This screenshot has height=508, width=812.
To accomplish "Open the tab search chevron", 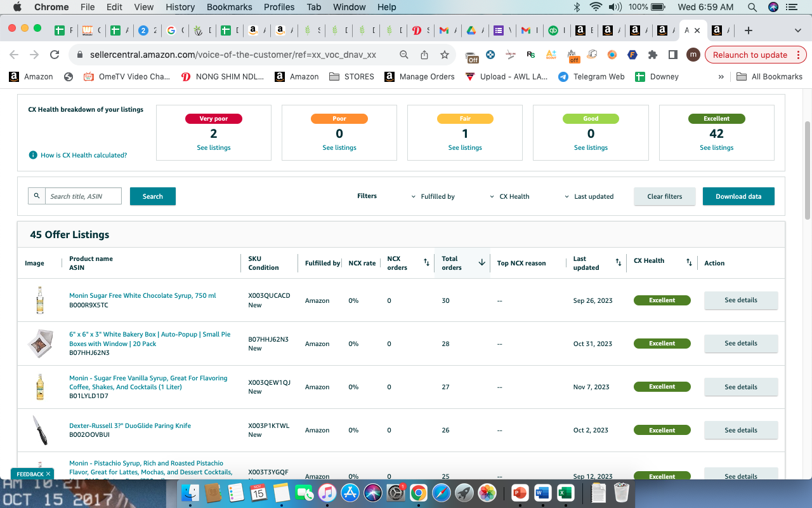I will point(798,30).
